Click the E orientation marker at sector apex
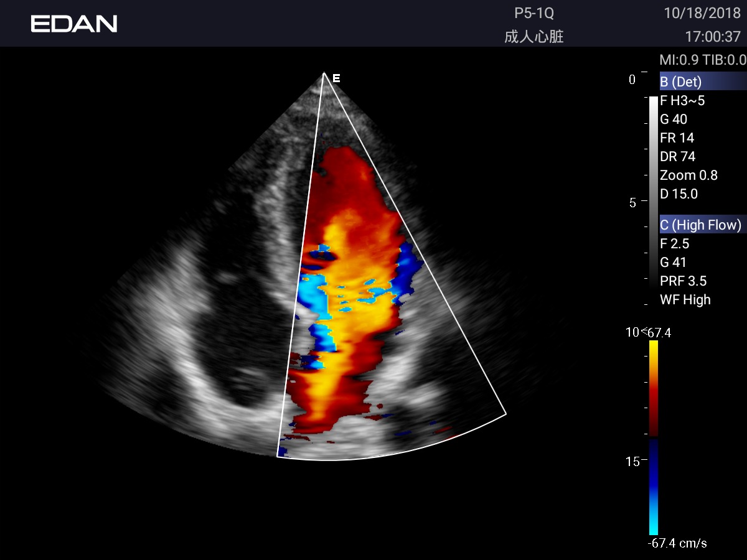This screenshot has width=747, height=560. 336,78
